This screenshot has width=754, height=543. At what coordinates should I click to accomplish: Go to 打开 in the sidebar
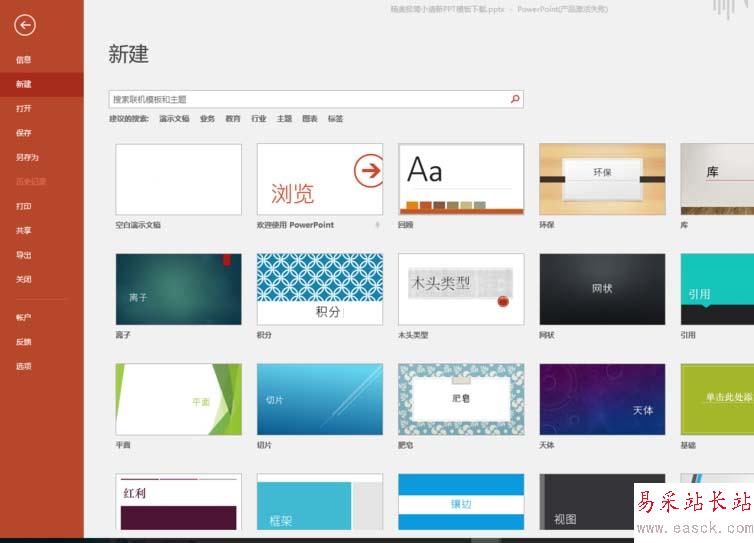[24, 109]
